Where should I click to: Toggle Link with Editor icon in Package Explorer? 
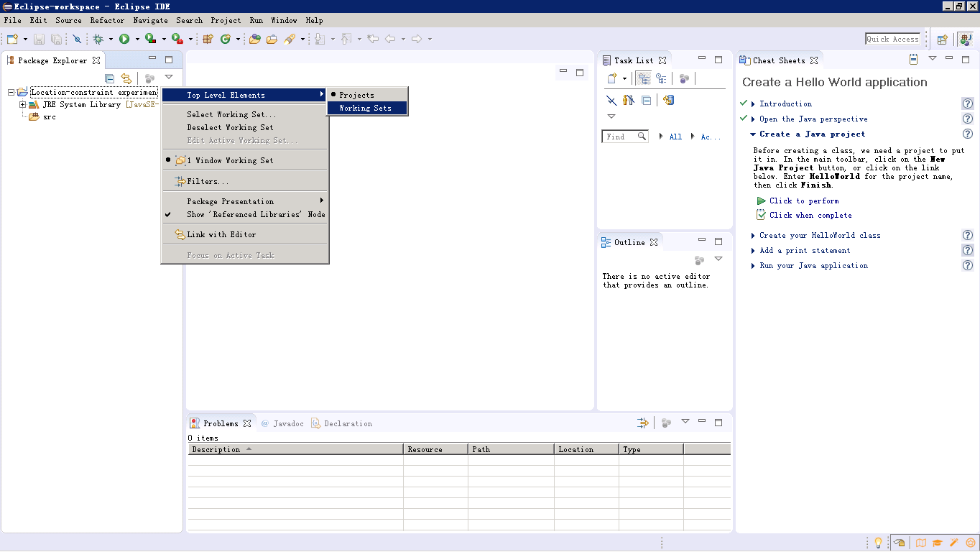tap(126, 78)
